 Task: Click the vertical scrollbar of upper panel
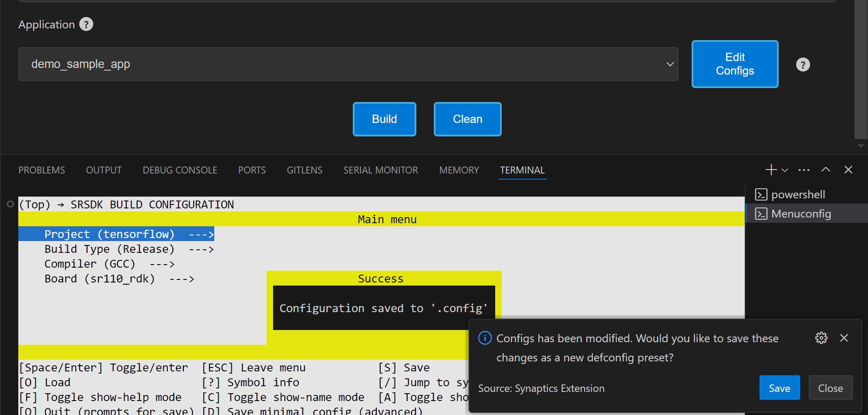tap(860, 70)
